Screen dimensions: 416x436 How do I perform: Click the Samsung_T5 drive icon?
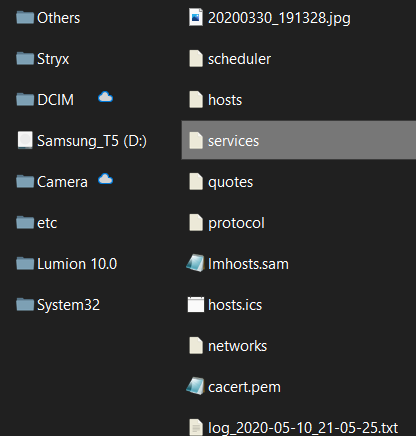tap(25, 140)
